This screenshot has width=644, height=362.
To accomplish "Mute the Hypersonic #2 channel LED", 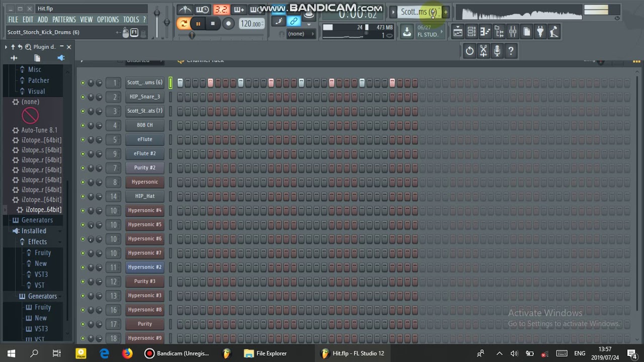I will [x=83, y=267].
